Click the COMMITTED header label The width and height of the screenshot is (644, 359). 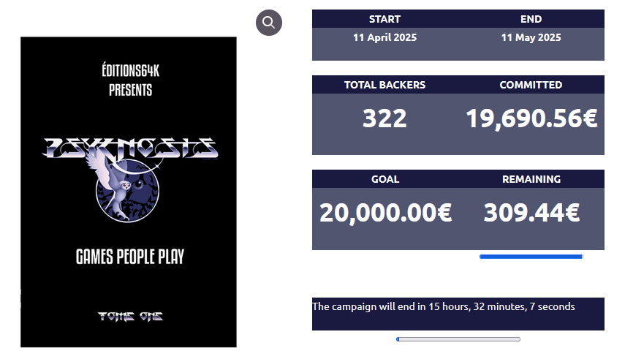(531, 85)
